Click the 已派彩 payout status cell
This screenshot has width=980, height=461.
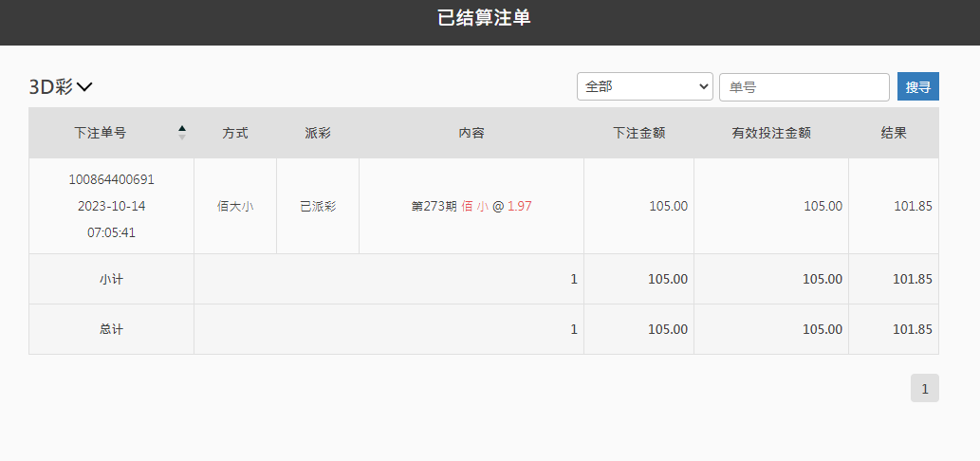[318, 206]
